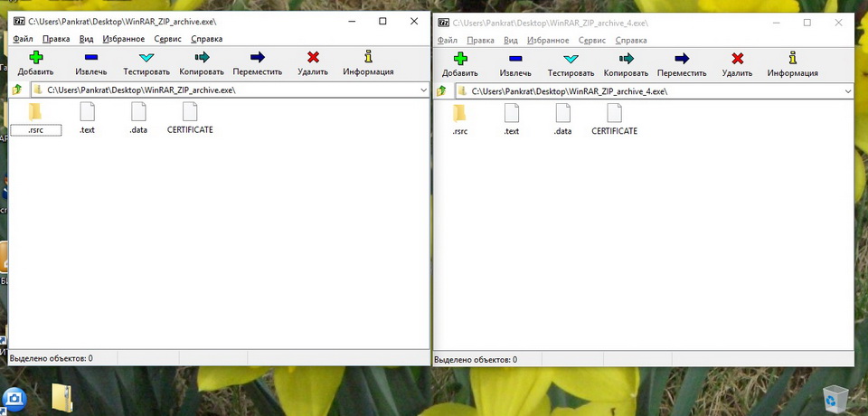Maximize the right WinRAR_ZIP_archive_4.exe window
This screenshot has width=868, height=416.
point(807,23)
